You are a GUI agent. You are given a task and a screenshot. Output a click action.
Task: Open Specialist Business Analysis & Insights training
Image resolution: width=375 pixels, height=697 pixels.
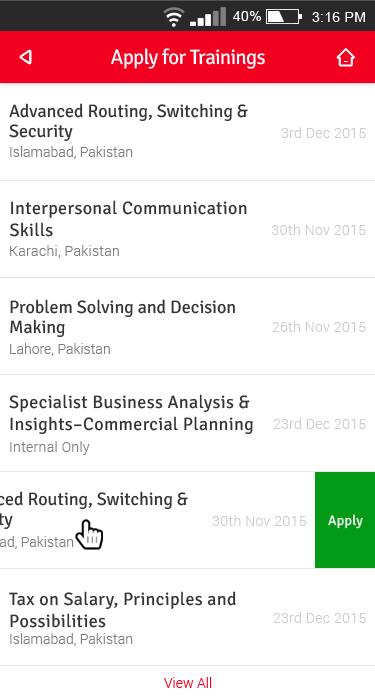[x=188, y=423]
